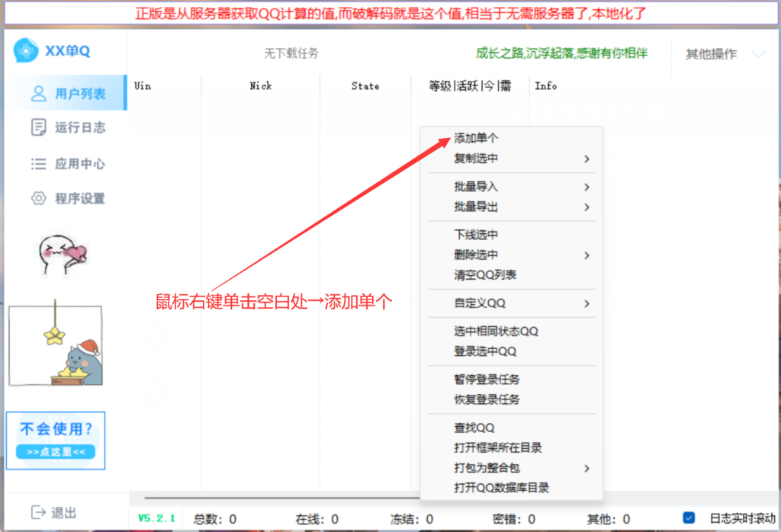781x532 pixels.
Task: Select 登录选中QQ menu entry
Action: point(512,351)
